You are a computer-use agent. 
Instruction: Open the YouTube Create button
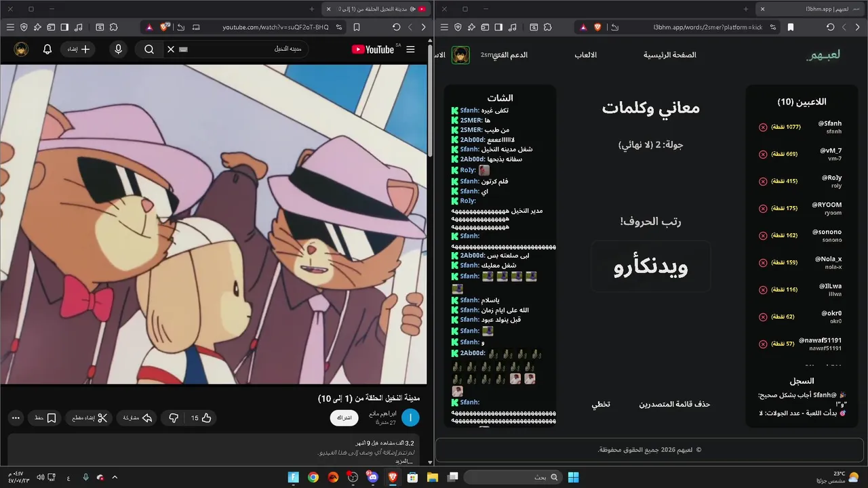pyautogui.click(x=78, y=49)
